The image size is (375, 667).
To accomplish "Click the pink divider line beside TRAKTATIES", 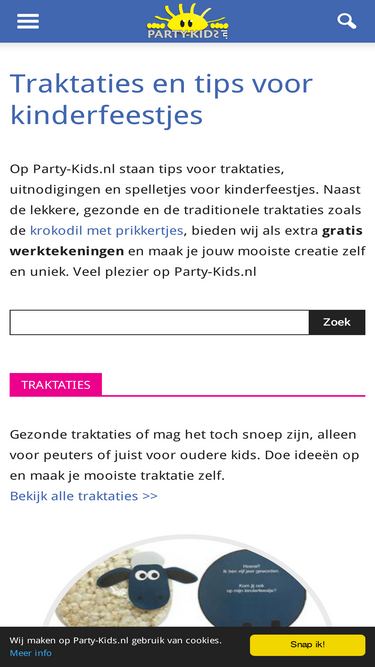I will (233, 396).
